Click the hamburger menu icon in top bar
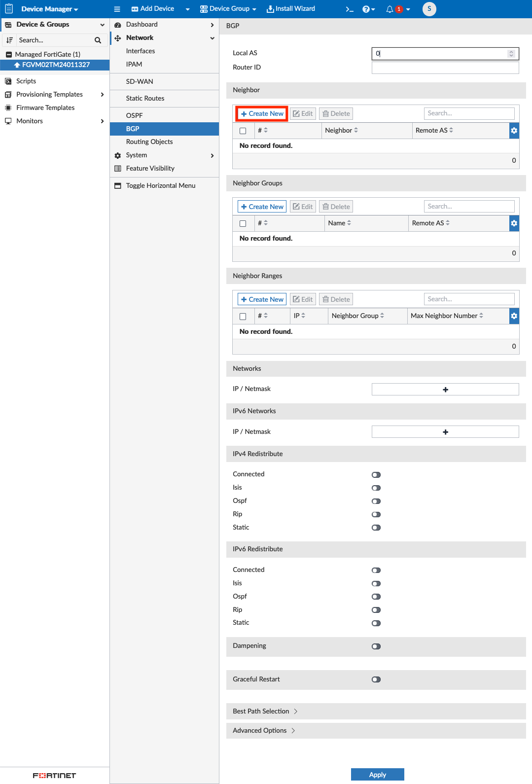Image resolution: width=532 pixels, height=784 pixels. tap(117, 9)
